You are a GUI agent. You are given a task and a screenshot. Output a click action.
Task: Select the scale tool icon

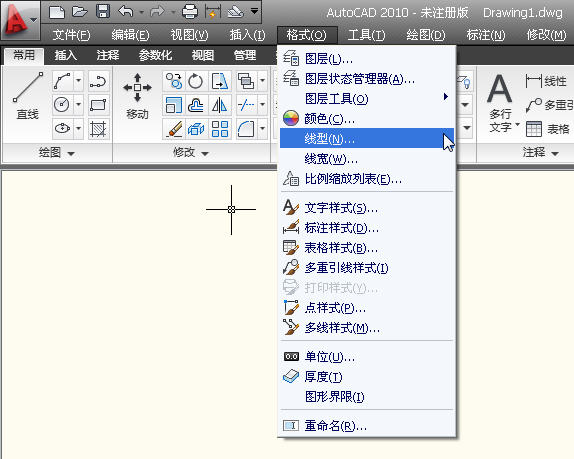pos(173,105)
